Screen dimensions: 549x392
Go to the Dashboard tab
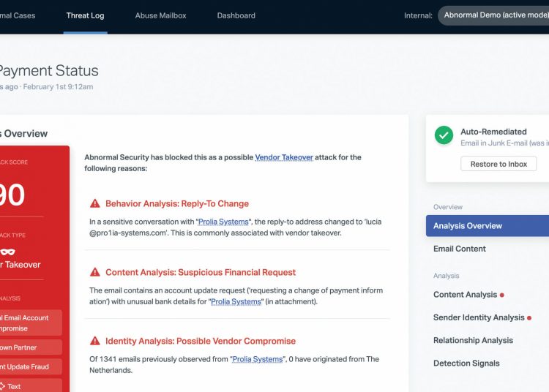236,15
